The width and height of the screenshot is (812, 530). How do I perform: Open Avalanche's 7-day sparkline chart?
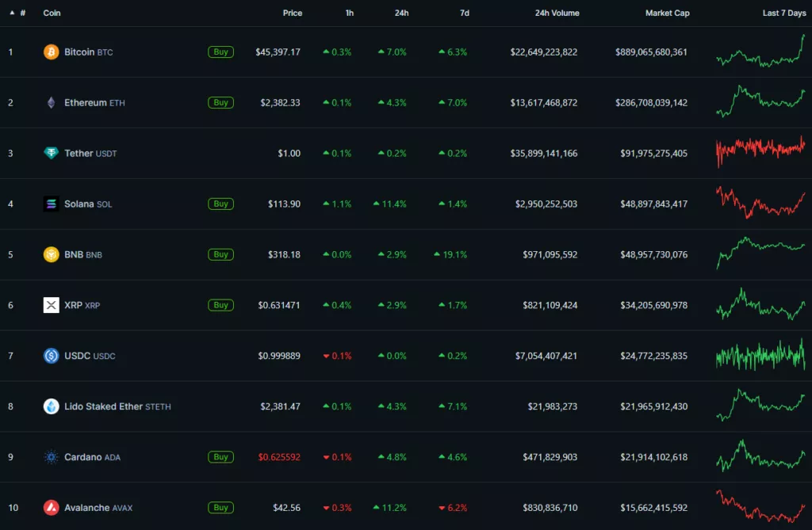tap(760, 505)
